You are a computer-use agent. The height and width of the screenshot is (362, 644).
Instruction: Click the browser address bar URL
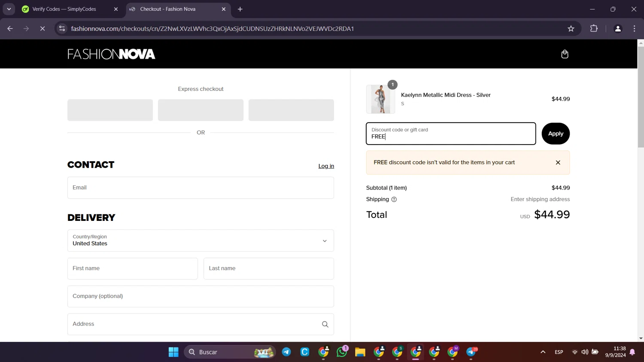tap(213, 29)
